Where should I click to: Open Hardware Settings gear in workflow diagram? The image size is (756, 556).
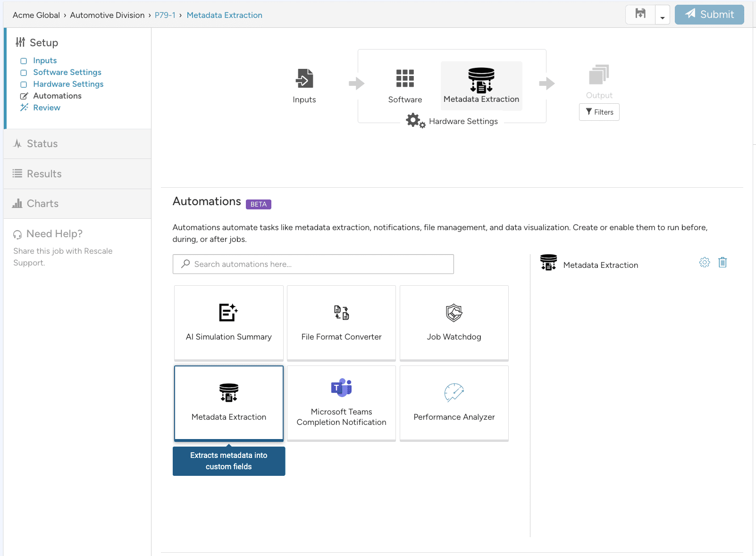pyautogui.click(x=415, y=120)
